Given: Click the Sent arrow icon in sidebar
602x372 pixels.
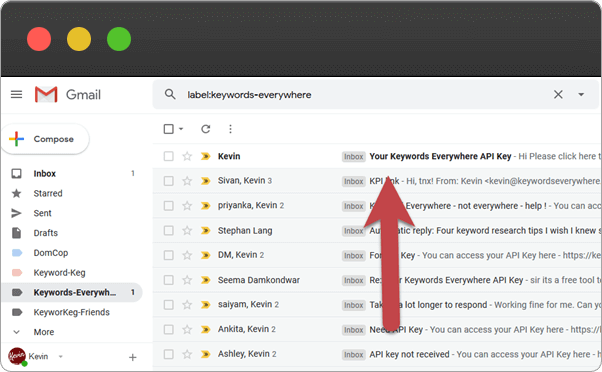Looking at the screenshot, I should 17,213.
